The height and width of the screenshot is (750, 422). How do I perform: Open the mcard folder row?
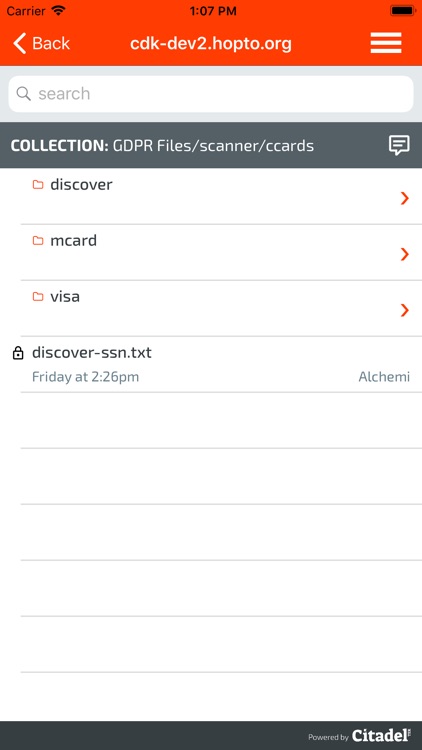tap(221, 252)
